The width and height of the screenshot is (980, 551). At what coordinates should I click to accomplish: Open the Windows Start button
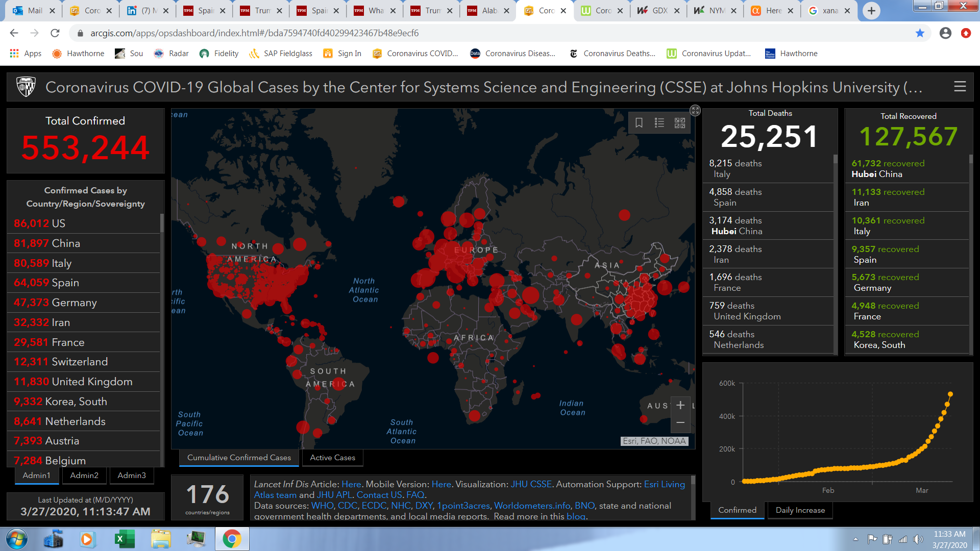click(17, 539)
